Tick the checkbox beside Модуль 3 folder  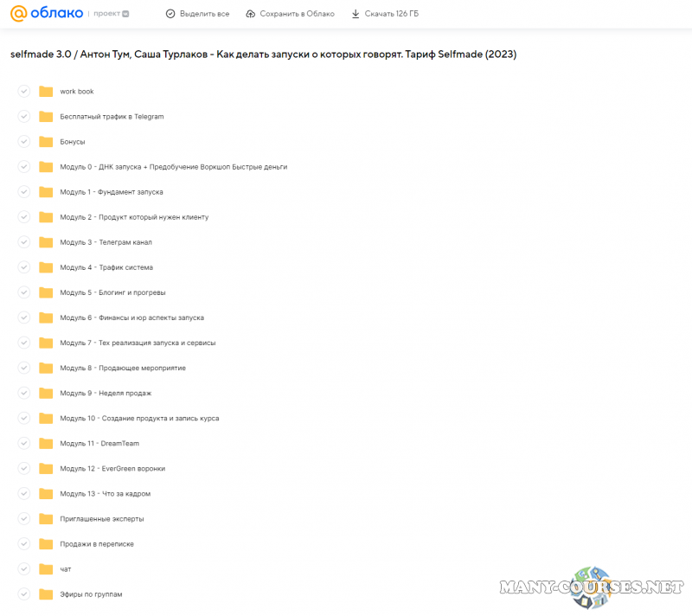click(23, 242)
